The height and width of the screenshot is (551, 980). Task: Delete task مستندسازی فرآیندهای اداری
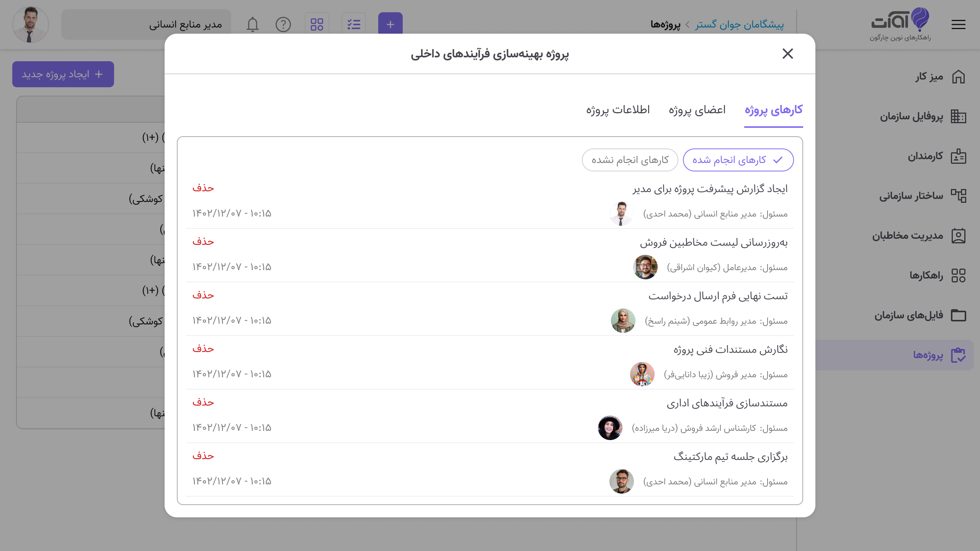coord(203,402)
